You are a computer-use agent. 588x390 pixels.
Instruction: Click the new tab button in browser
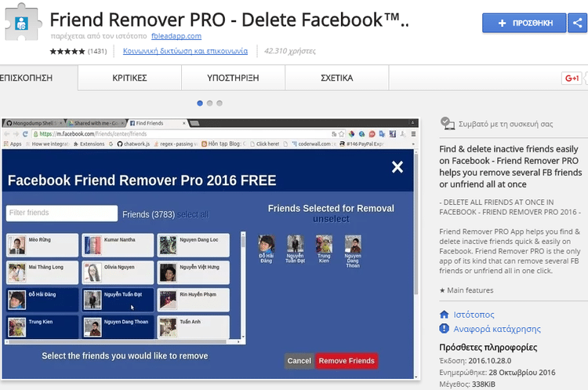194,123
